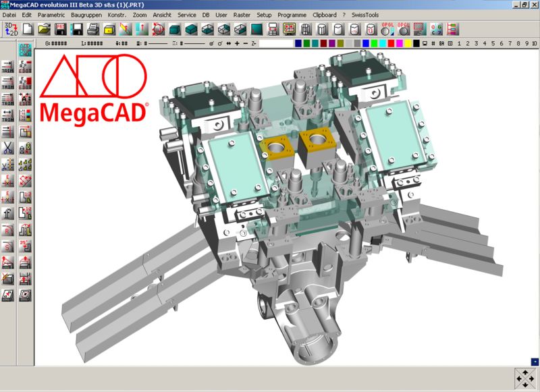
Task: Expand the Parametric menu
Action: (x=51, y=14)
